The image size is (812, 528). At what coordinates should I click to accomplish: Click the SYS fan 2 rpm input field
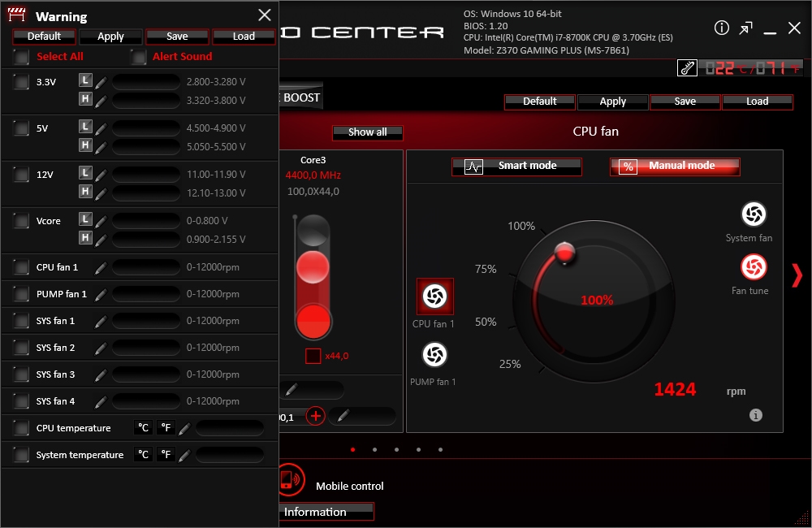(x=146, y=348)
